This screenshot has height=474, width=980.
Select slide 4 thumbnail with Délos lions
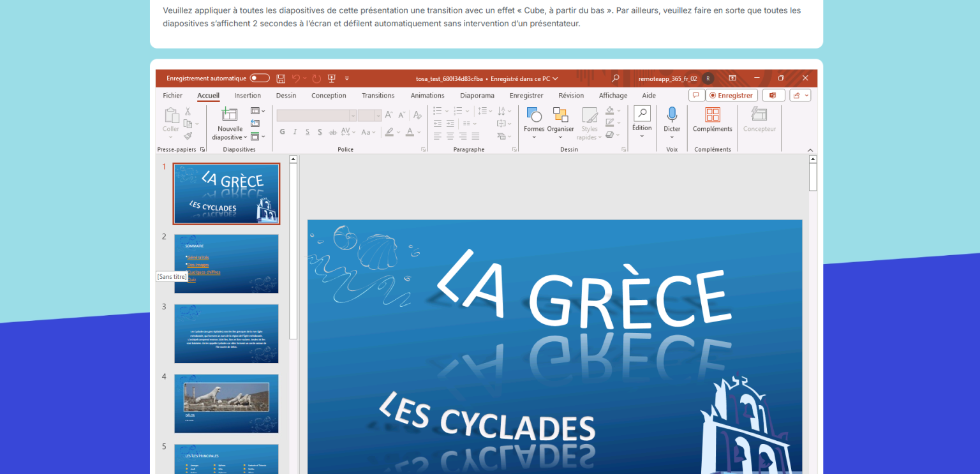(x=226, y=403)
